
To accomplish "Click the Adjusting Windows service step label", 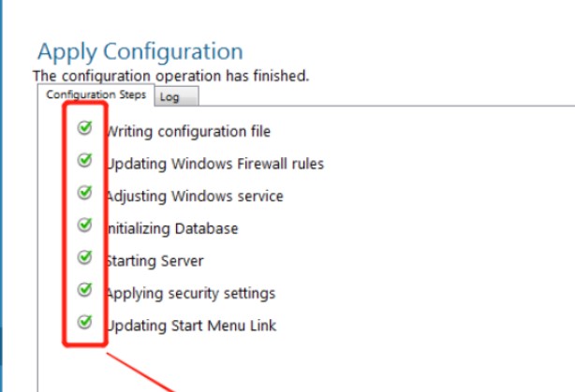I will point(197,196).
